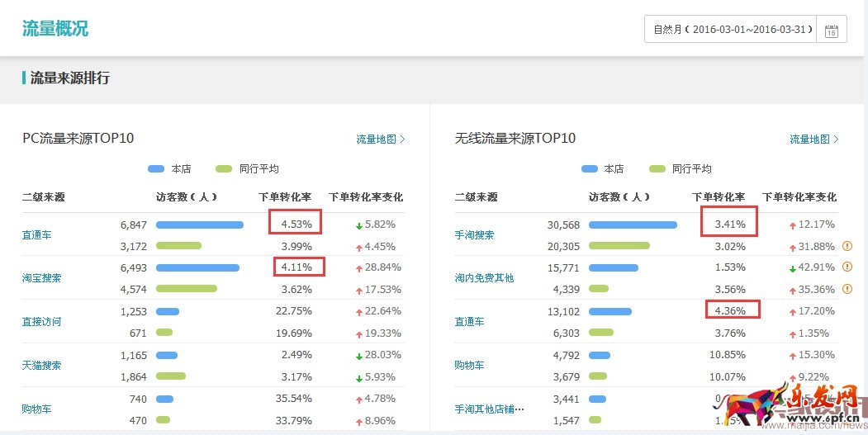Click the blue 本店 swatch in 无线 legend
Screen dimensions: 868x435
590,168
